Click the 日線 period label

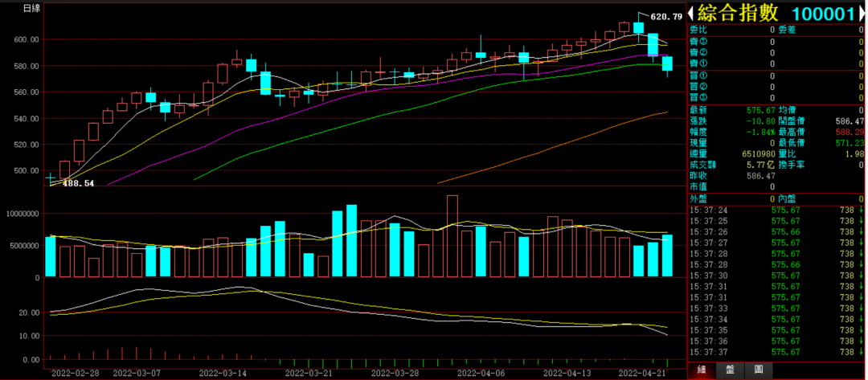pyautogui.click(x=31, y=8)
